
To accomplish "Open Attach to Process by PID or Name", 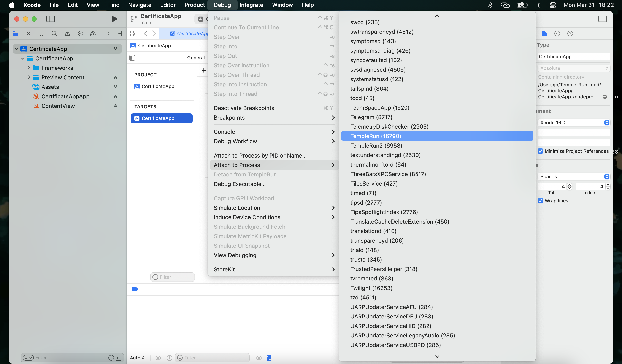I will pos(260,156).
